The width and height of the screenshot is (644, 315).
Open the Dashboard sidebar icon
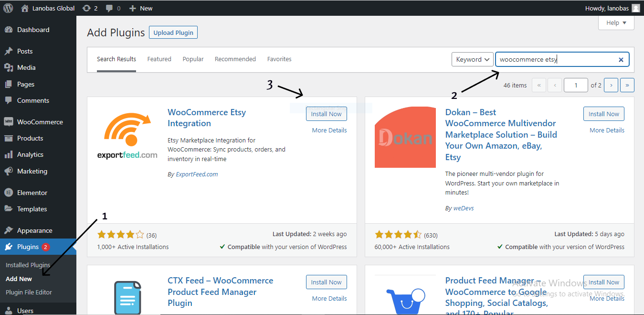[8, 30]
